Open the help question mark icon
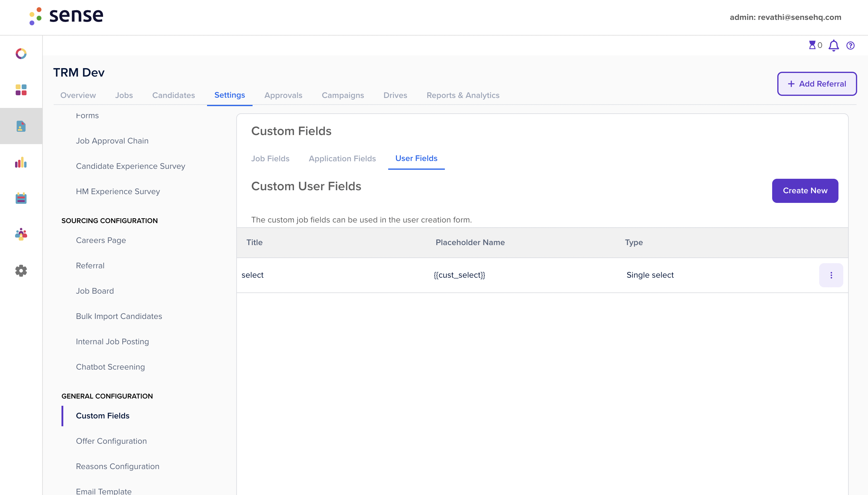This screenshot has width=868, height=495. tap(850, 46)
